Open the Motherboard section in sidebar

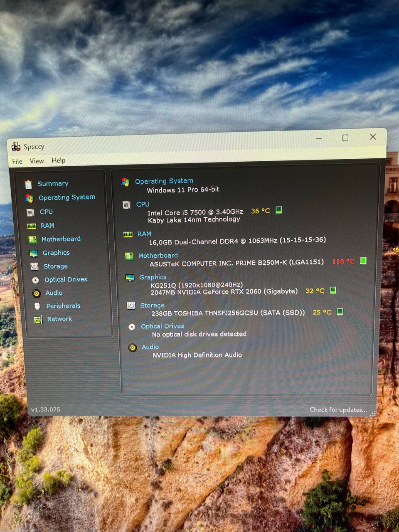pos(61,239)
